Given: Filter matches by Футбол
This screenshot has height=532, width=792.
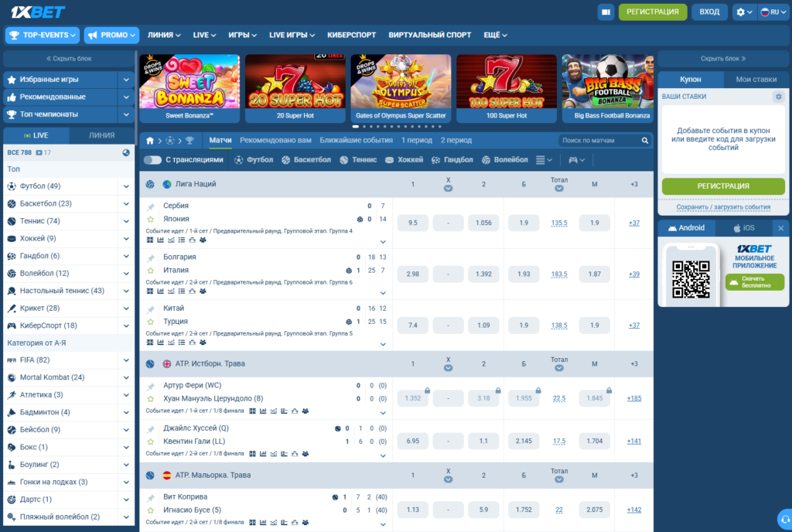Looking at the screenshot, I should [x=254, y=160].
